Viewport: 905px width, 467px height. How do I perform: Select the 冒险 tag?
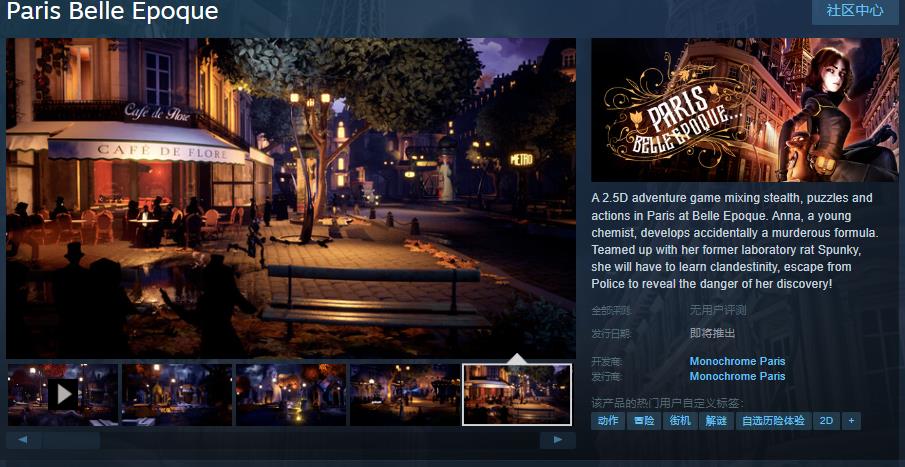click(644, 421)
